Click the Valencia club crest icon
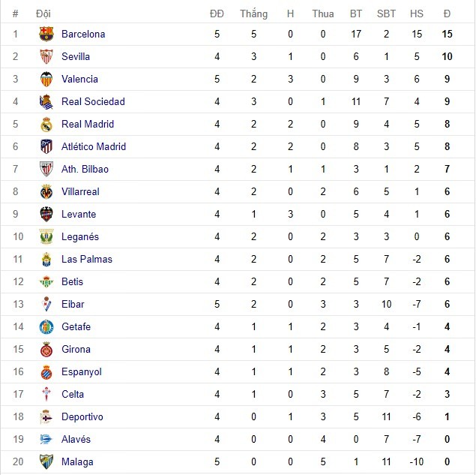The width and height of the screenshot is (476, 475). (x=46, y=79)
